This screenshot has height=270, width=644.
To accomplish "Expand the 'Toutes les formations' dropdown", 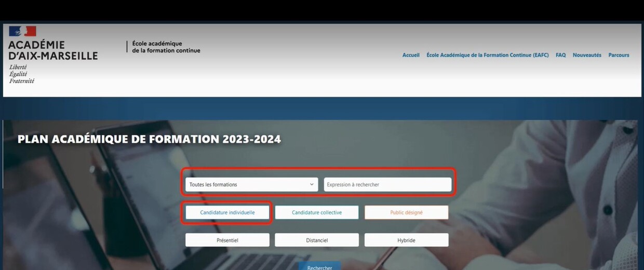I will [x=252, y=184].
